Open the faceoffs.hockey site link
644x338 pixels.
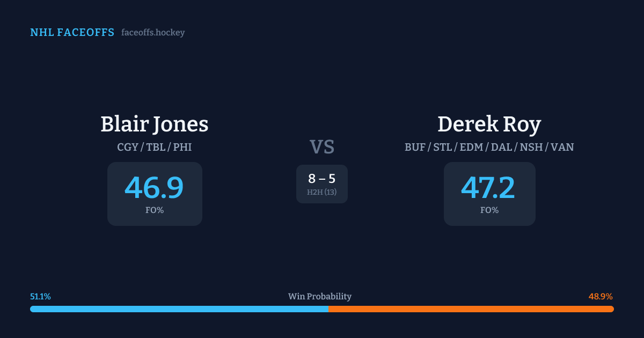pyautogui.click(x=153, y=33)
